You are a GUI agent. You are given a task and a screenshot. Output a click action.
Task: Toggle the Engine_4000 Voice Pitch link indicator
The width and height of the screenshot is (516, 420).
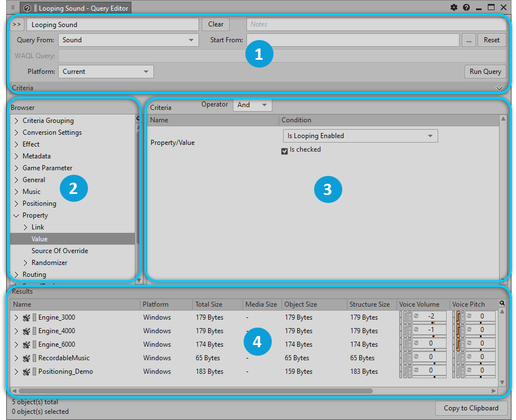458,330
